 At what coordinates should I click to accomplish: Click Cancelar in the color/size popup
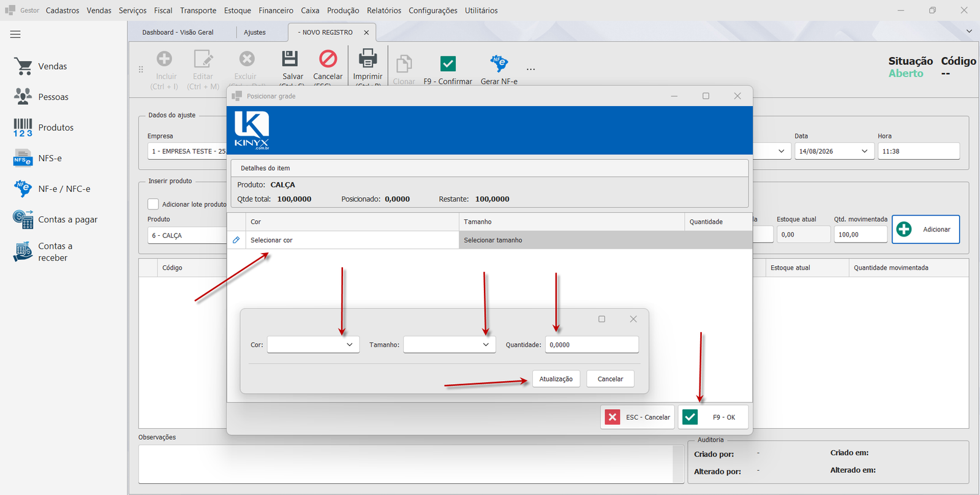(x=610, y=379)
